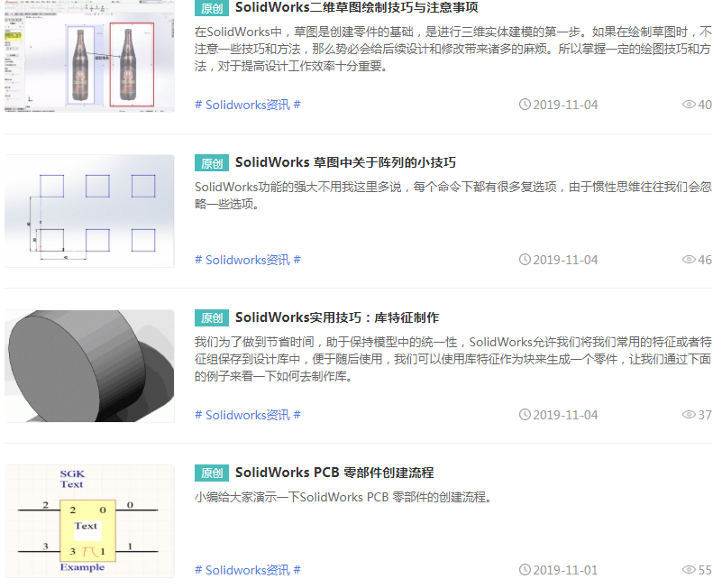Click the thumbnail showing six blue squares
Screen dimensions: 722x588
89,211
